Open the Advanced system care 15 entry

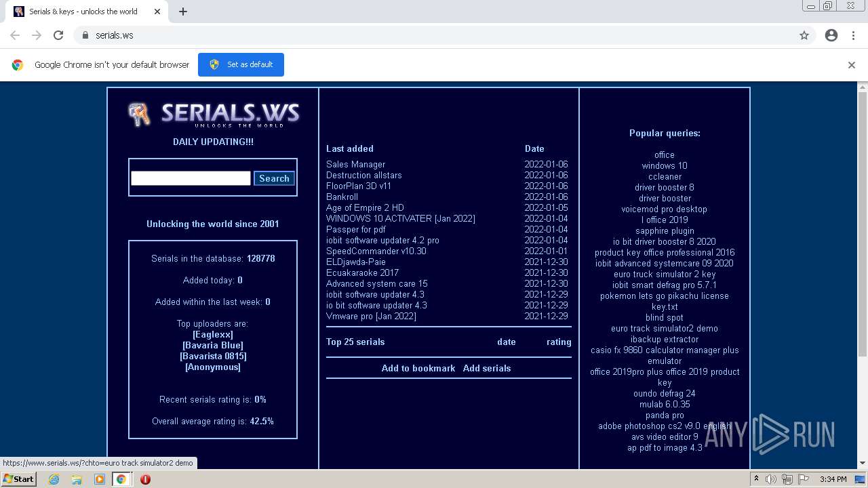pyautogui.click(x=377, y=283)
